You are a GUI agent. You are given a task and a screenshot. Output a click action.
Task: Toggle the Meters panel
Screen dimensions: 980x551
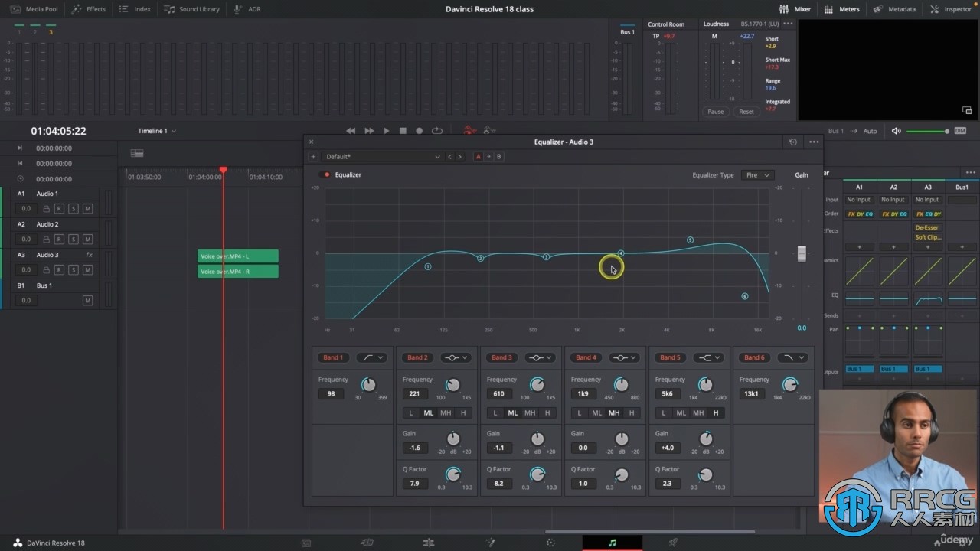tap(842, 9)
